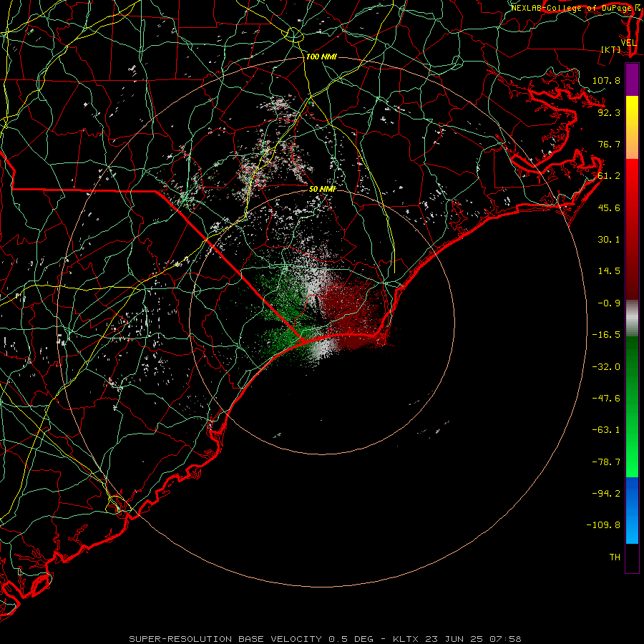The image size is (644, 644).
Task: Click the 107.8 value on the velocity scale
Action: click(606, 80)
